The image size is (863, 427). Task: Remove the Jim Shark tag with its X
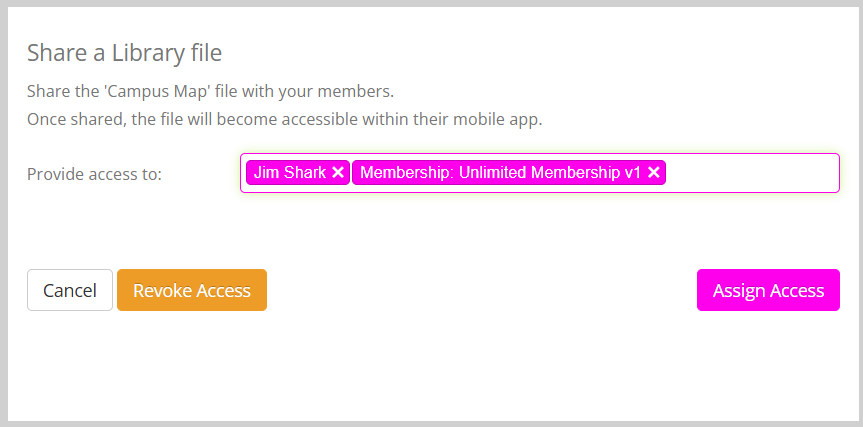(x=338, y=173)
